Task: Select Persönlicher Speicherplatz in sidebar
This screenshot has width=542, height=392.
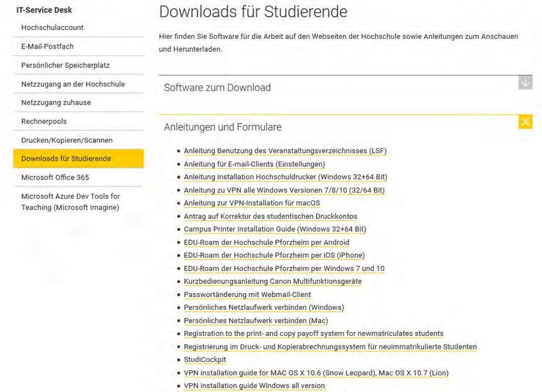Action: (65, 65)
